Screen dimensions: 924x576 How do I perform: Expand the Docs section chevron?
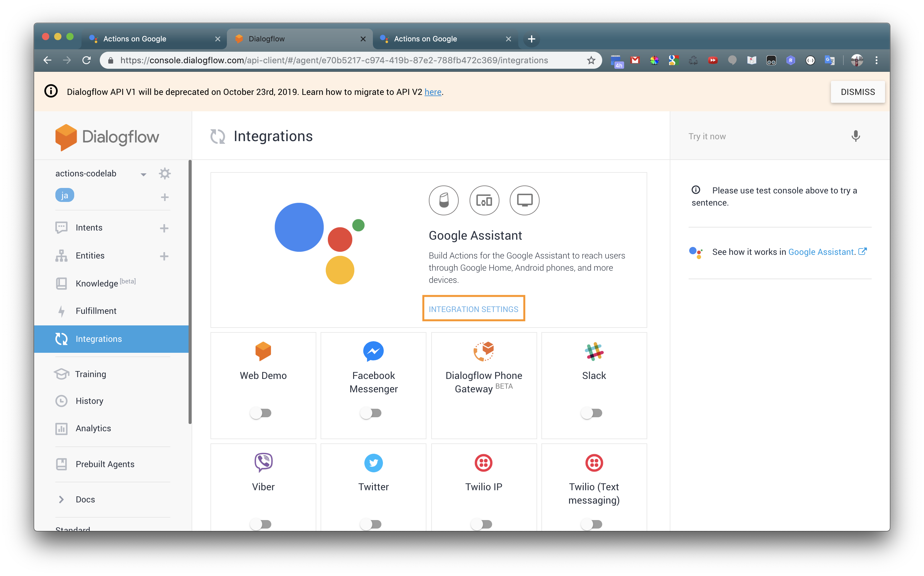tap(61, 499)
